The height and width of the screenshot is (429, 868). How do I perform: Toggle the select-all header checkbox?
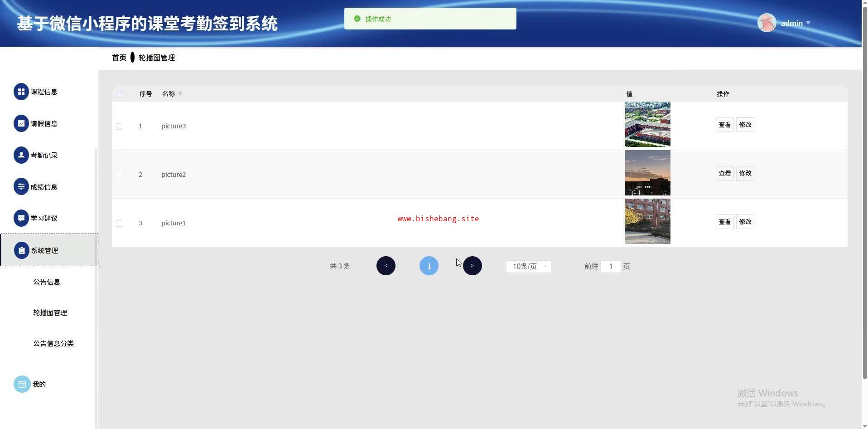coord(120,94)
